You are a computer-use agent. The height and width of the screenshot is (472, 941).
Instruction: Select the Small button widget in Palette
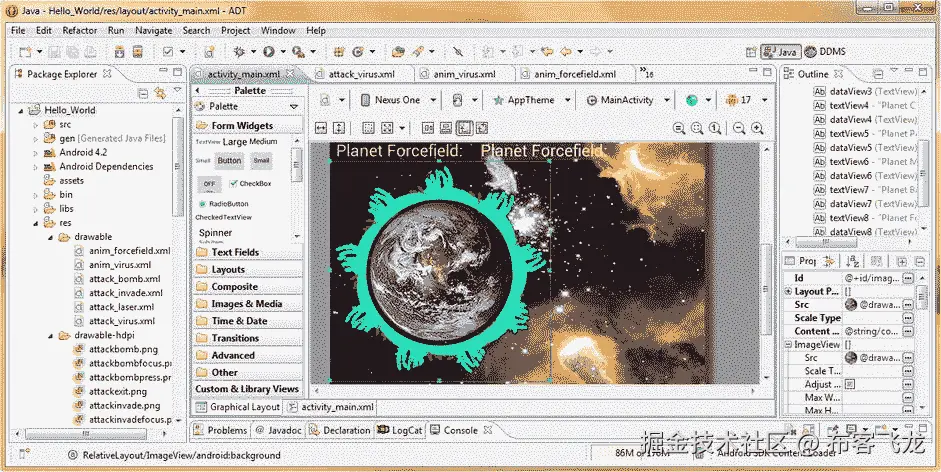pyautogui.click(x=261, y=160)
